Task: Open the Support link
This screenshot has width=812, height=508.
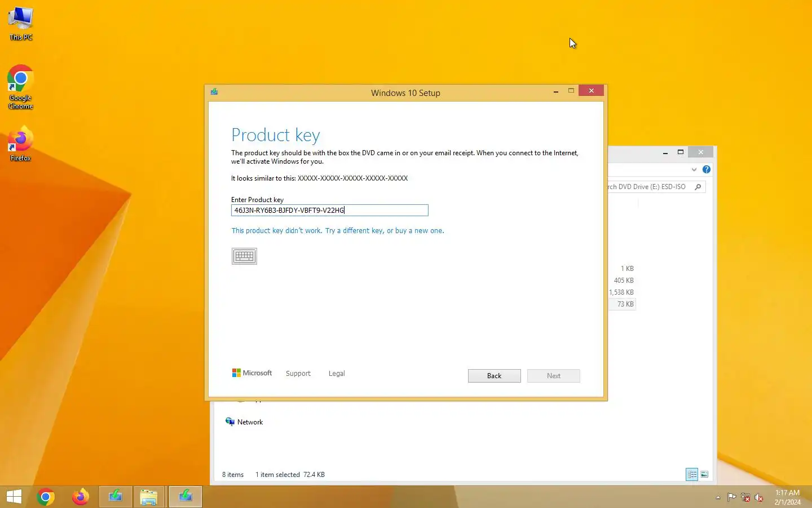Action: (298, 374)
